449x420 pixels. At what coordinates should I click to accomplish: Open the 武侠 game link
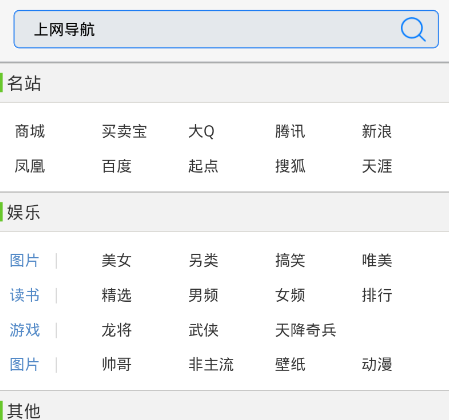[x=203, y=330]
